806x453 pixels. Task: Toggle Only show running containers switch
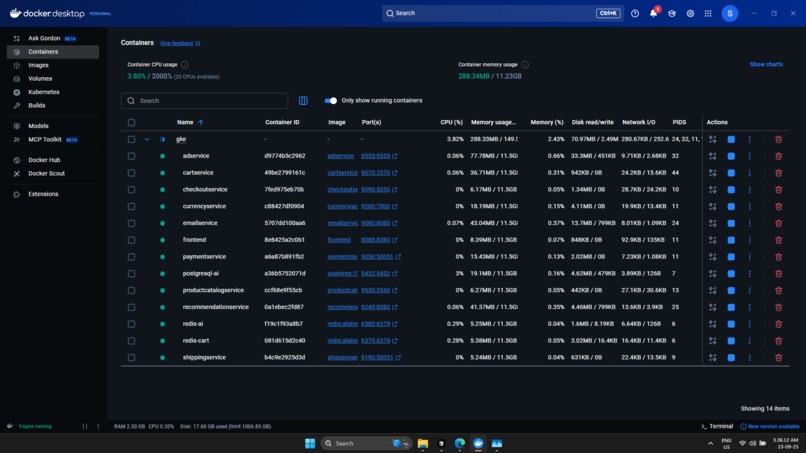[331, 101]
